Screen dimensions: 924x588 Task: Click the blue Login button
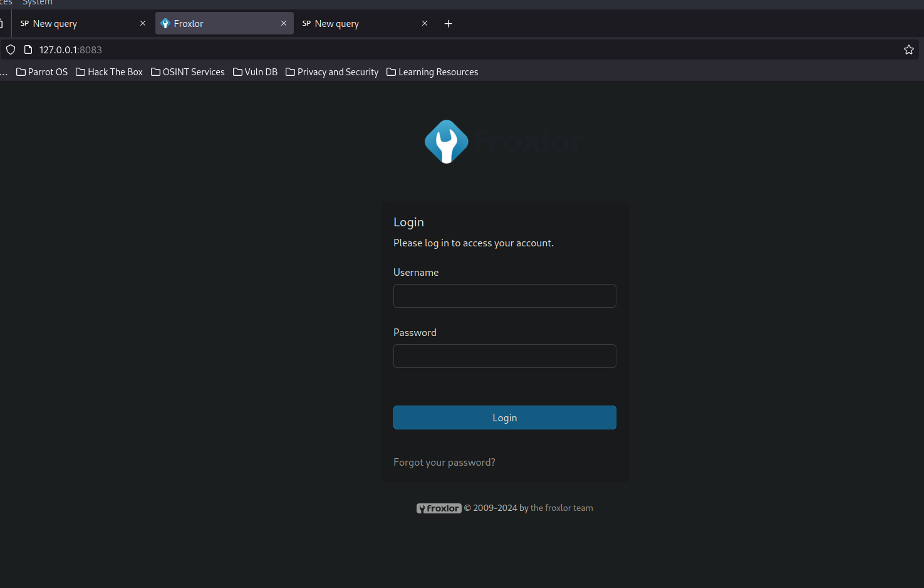point(505,417)
